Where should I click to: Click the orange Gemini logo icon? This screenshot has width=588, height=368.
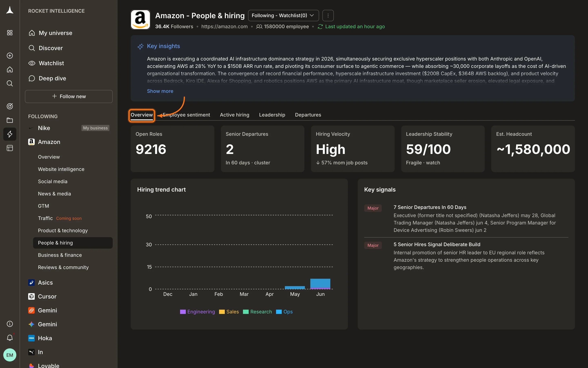tap(31, 310)
